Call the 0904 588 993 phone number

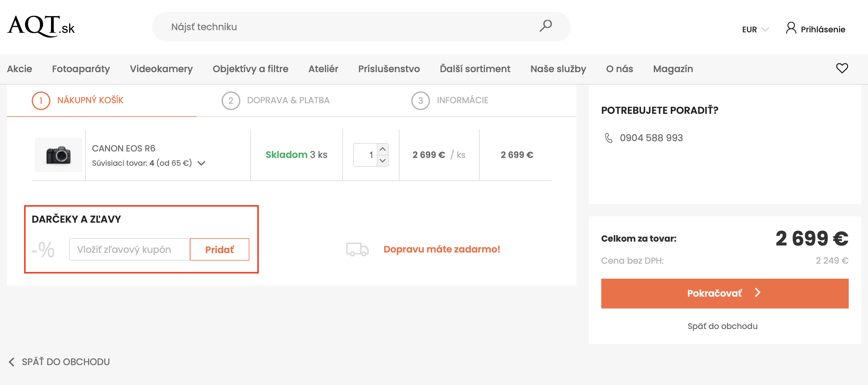651,138
